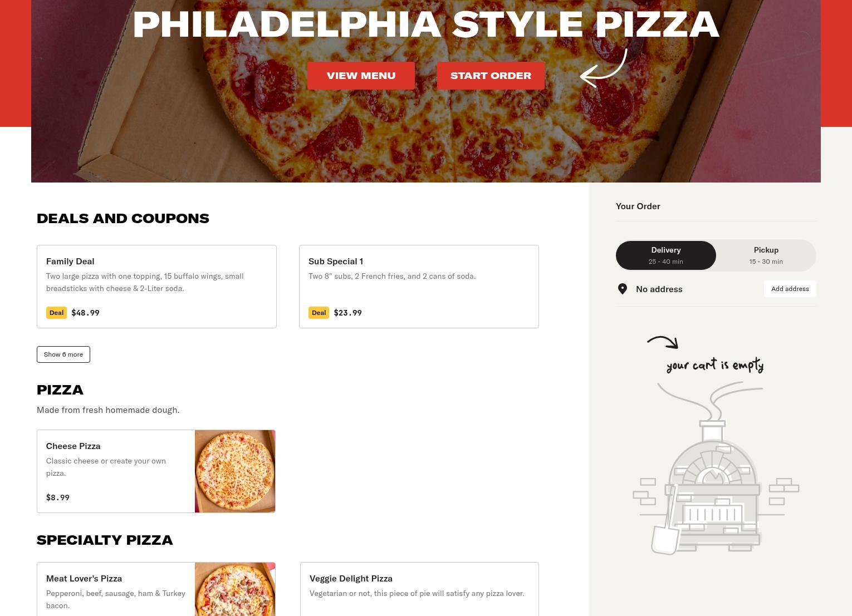Start a new order with Start Order
This screenshot has width=852, height=616.
pos(491,76)
